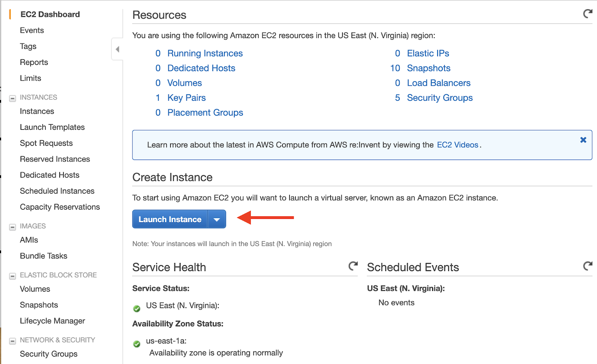
Task: Click the region note under Launch Instance
Action: [x=232, y=244]
